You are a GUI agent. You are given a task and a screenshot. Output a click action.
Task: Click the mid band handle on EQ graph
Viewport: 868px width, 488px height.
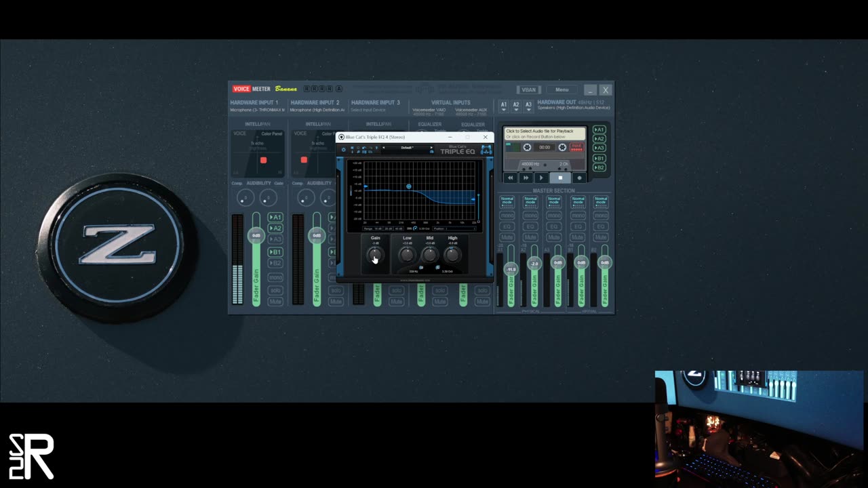point(409,186)
